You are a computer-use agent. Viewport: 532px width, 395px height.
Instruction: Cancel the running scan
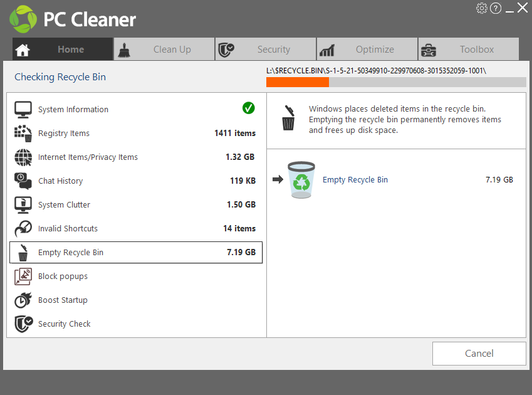click(x=479, y=353)
